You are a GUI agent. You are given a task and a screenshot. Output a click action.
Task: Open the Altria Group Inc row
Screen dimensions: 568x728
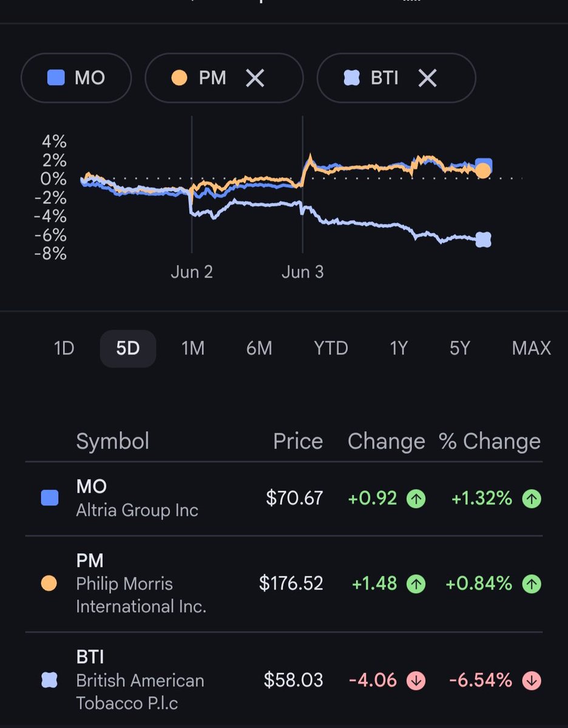284,499
